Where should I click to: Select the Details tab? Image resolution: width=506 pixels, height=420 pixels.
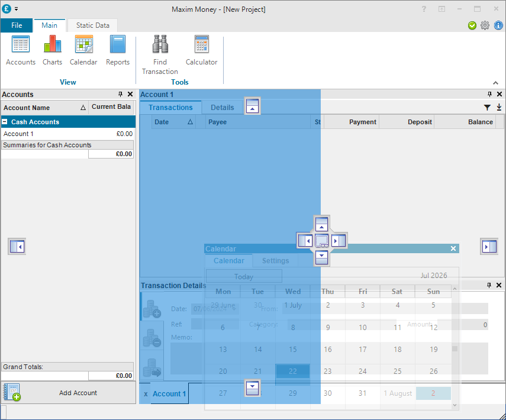pos(223,108)
